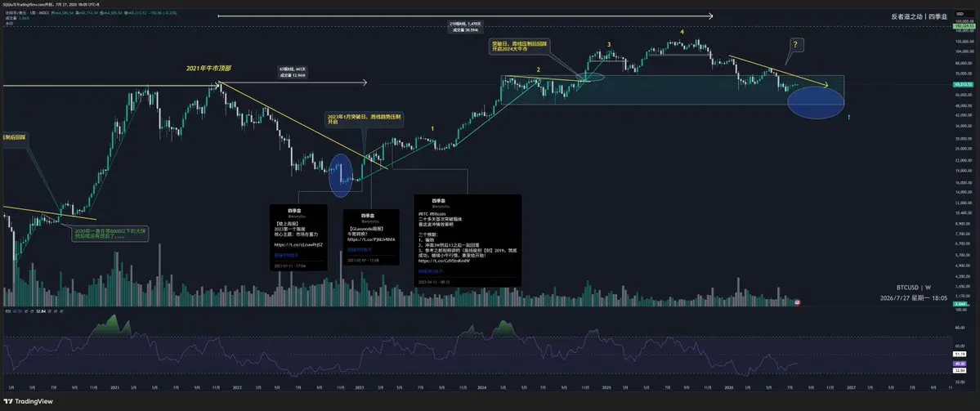Viewport: 980px width, 411px height.
Task: Click the 2026/7/27 date stamp
Action: click(915, 298)
